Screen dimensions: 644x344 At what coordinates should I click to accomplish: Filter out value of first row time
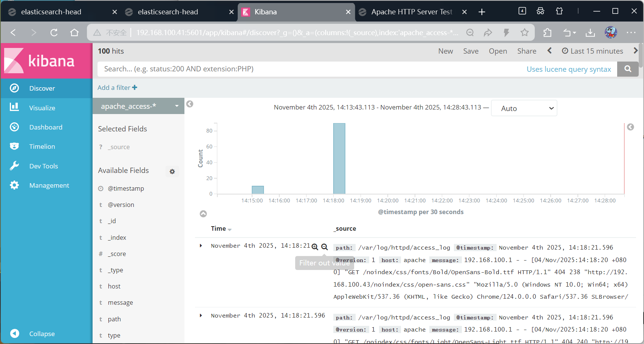[324, 247]
